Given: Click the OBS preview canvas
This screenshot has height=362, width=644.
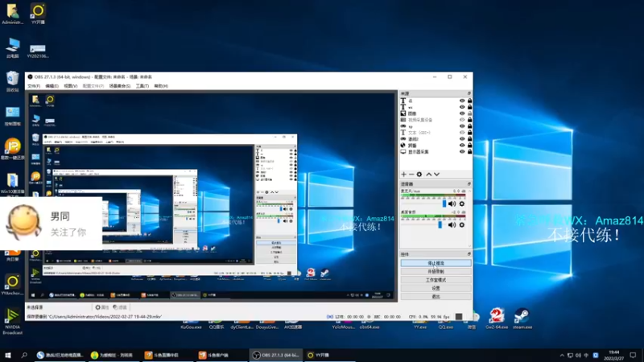Looking at the screenshot, I should coord(212,196).
